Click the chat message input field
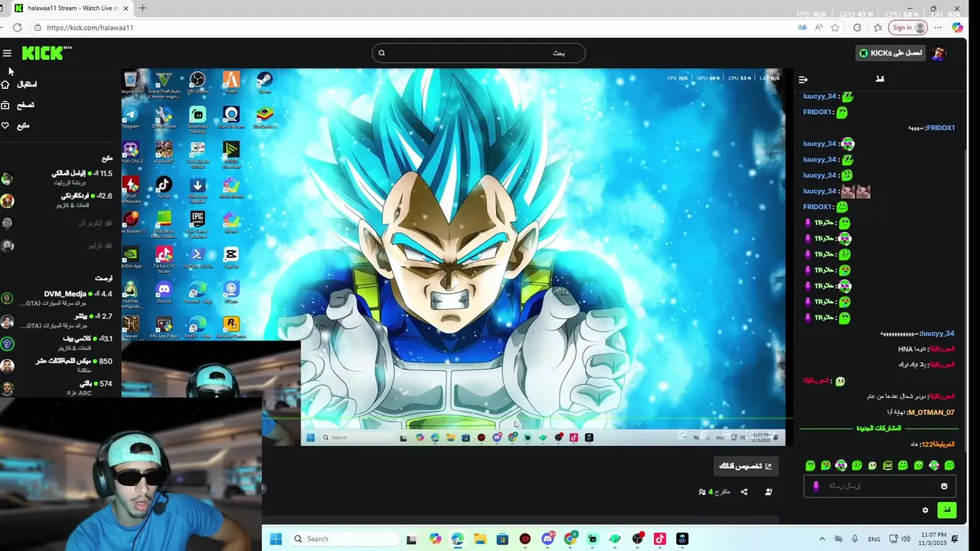The width and height of the screenshot is (980, 551). pyautogui.click(x=879, y=486)
